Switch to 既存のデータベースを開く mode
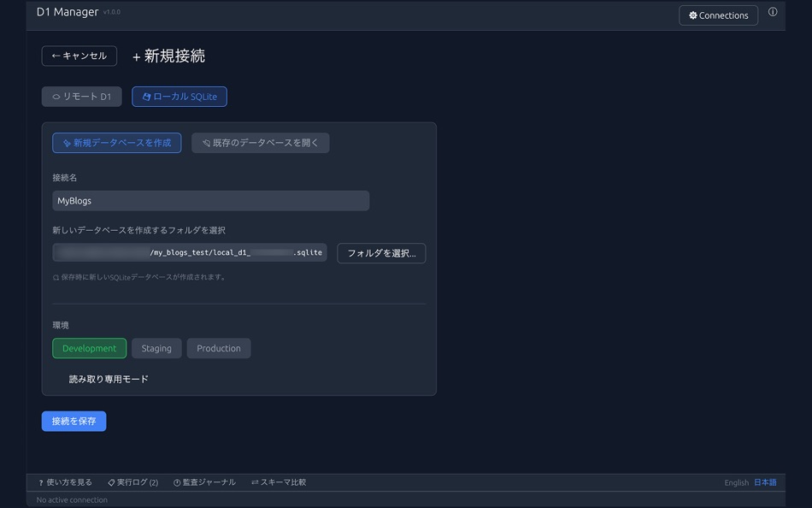Screen dimensions: 812x508 (x=260, y=142)
